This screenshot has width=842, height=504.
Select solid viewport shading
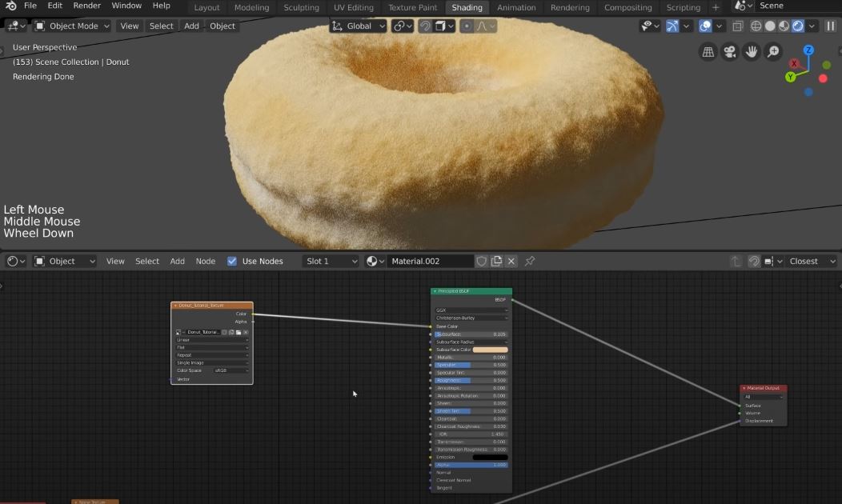pos(769,26)
